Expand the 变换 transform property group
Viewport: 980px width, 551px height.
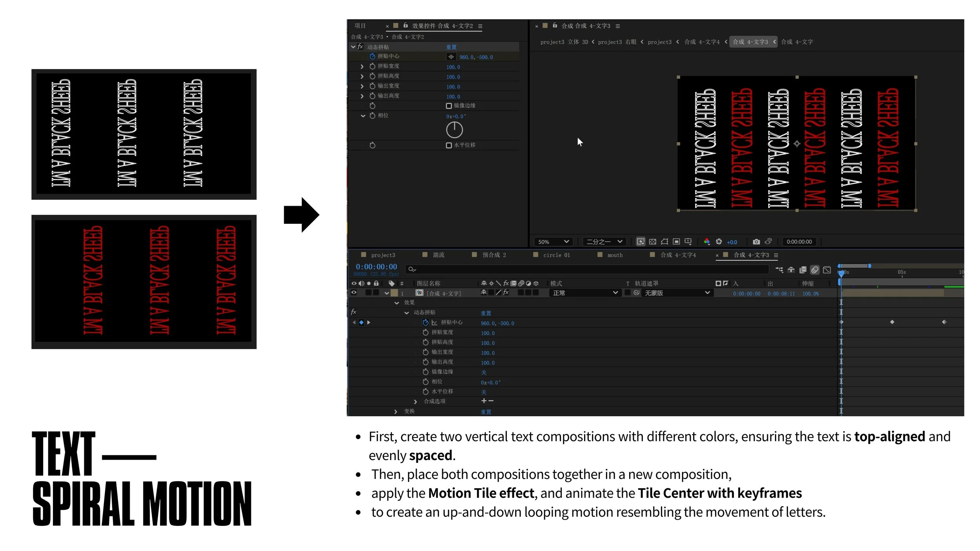(396, 411)
